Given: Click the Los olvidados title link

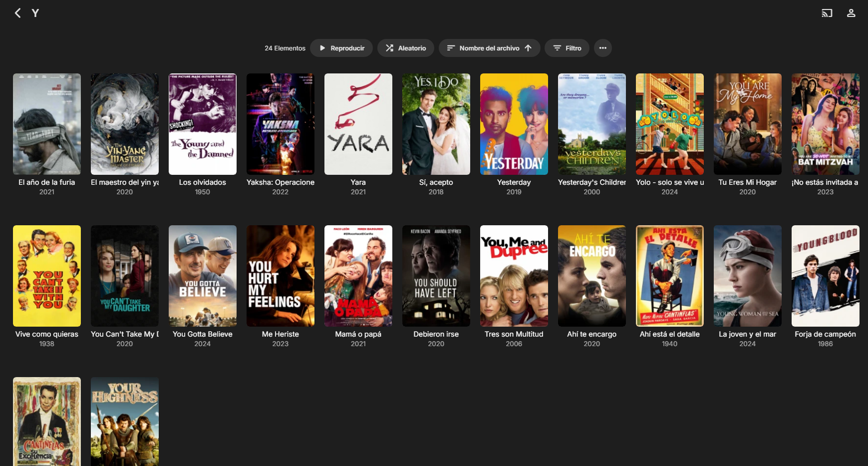Looking at the screenshot, I should 203,182.
